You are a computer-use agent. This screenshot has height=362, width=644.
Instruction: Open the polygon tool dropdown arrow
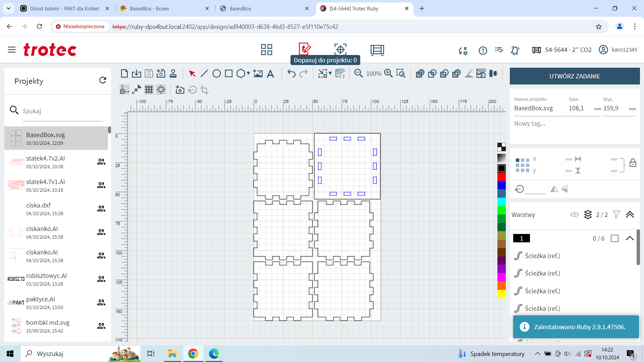[248, 73]
